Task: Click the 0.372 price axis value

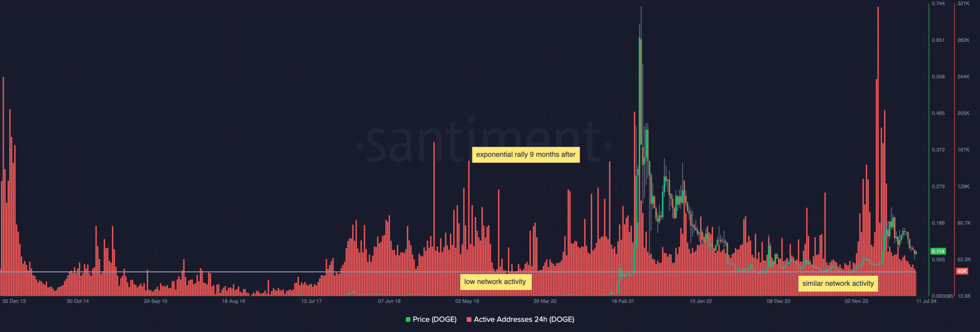Action: 938,150
